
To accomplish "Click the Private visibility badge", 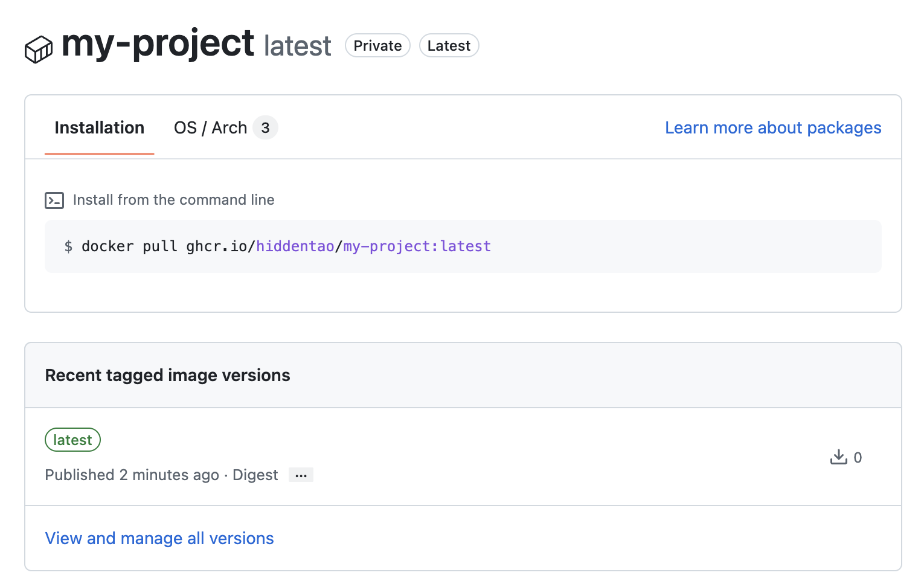I will coord(377,46).
